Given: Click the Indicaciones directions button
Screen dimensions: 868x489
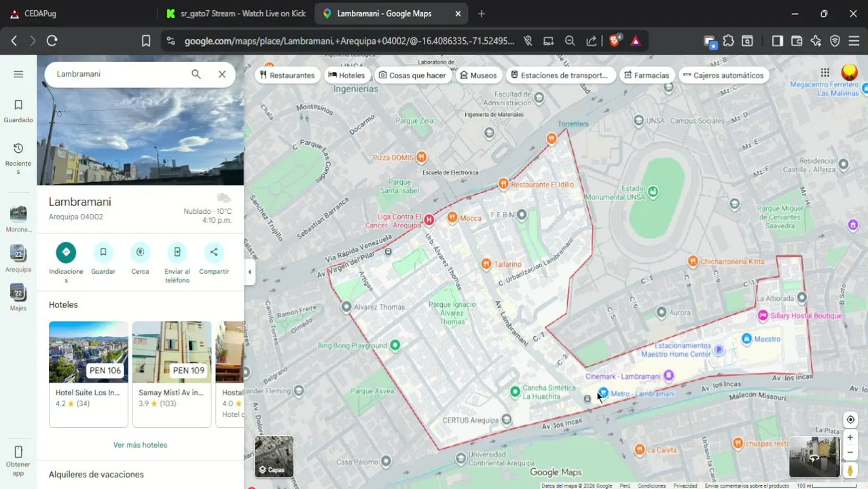Looking at the screenshot, I should click(x=66, y=252).
